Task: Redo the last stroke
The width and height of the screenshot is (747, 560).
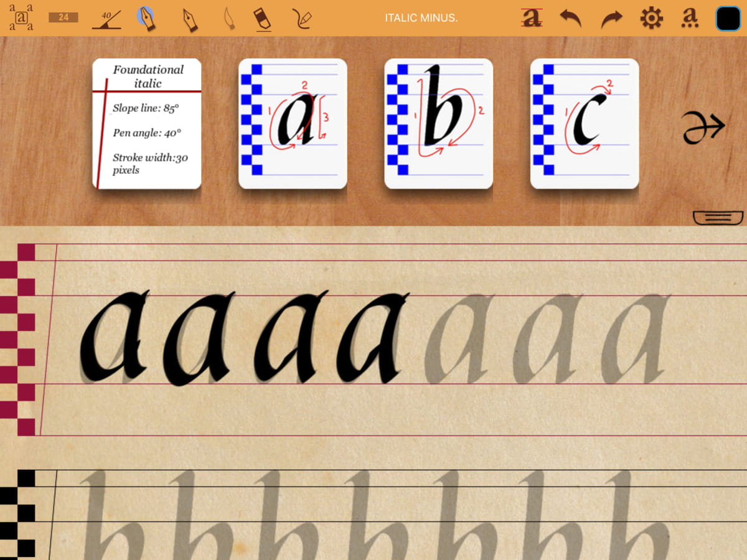Action: tap(611, 19)
